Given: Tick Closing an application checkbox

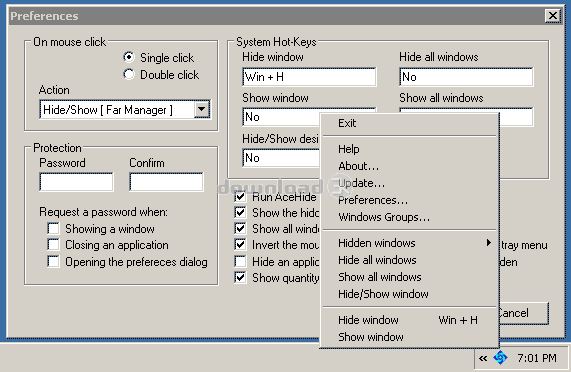Looking at the screenshot, I should 53,245.
